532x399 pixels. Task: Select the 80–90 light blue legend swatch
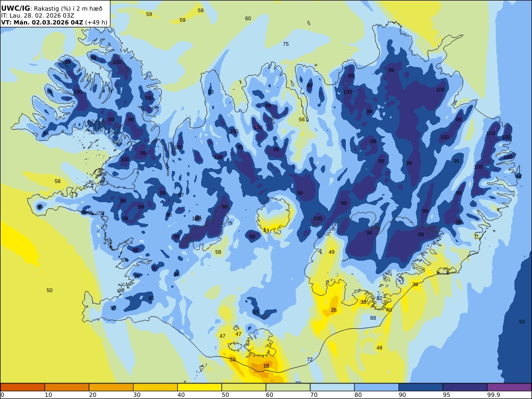click(x=377, y=387)
